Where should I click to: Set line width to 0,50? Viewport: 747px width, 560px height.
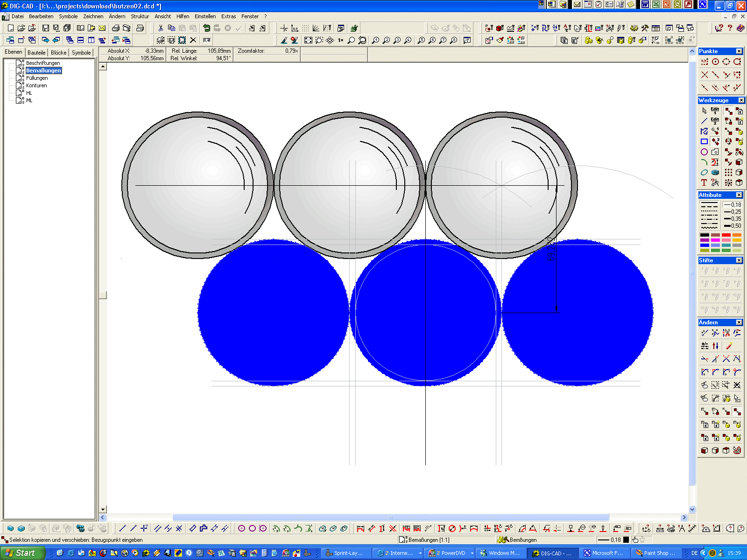coord(732,226)
